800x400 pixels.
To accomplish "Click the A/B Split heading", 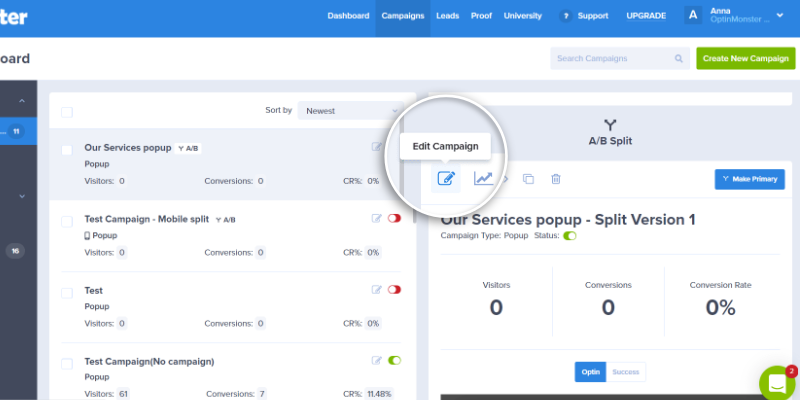I will coord(610,141).
